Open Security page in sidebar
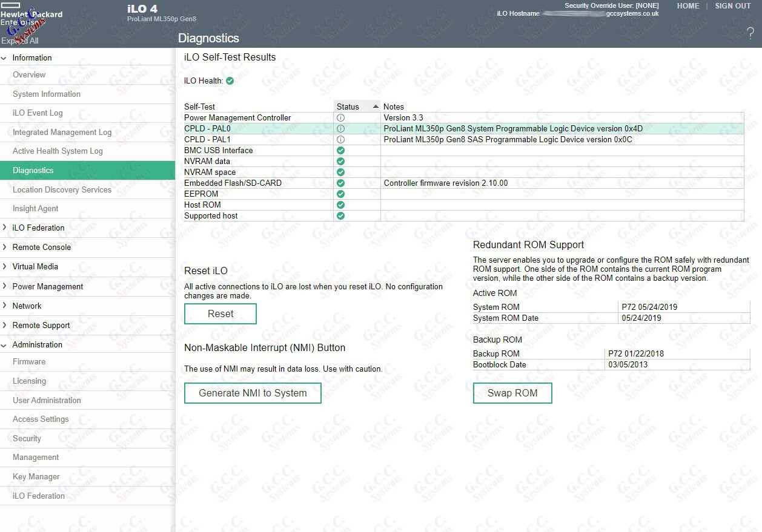The height and width of the screenshot is (532, 762). tap(27, 439)
